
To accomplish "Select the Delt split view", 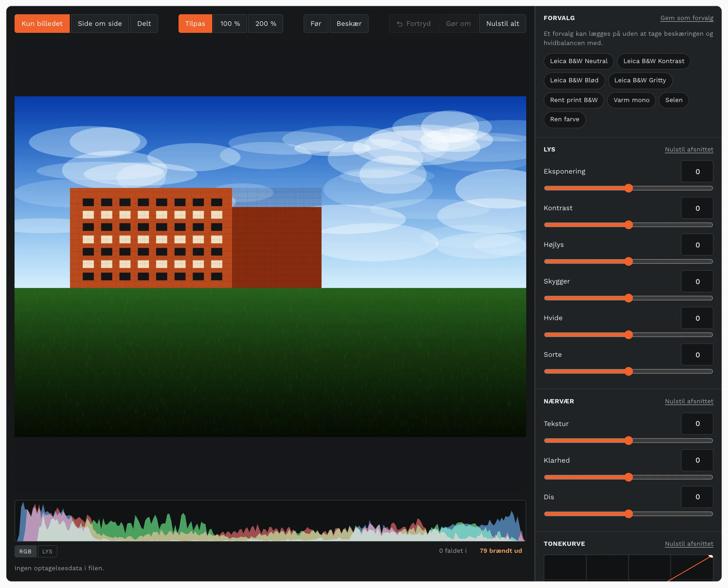I will point(144,23).
